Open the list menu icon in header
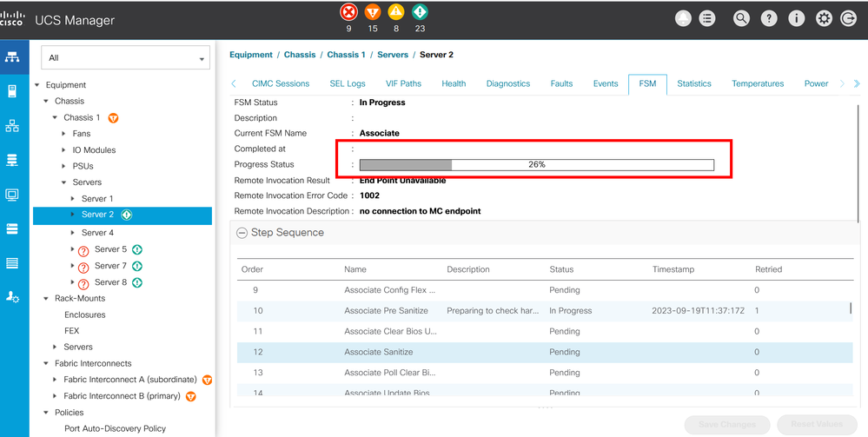 (707, 18)
